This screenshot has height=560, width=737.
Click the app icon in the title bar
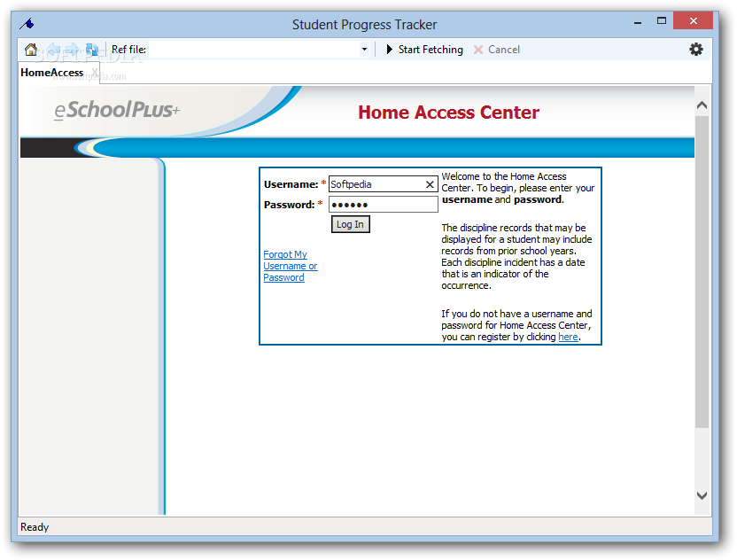pos(27,24)
